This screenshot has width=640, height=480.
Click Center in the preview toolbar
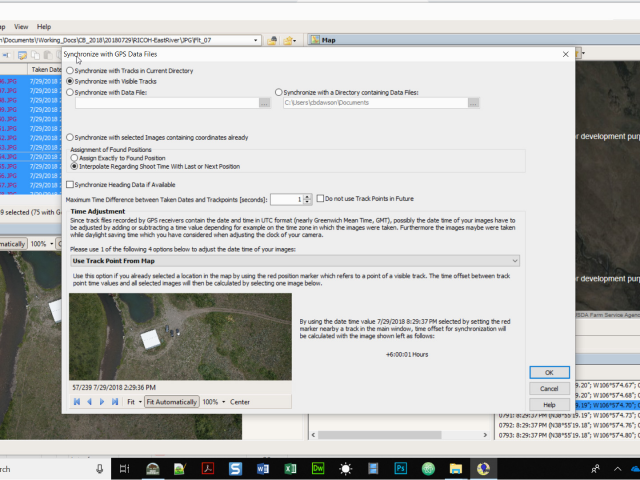pyautogui.click(x=240, y=402)
